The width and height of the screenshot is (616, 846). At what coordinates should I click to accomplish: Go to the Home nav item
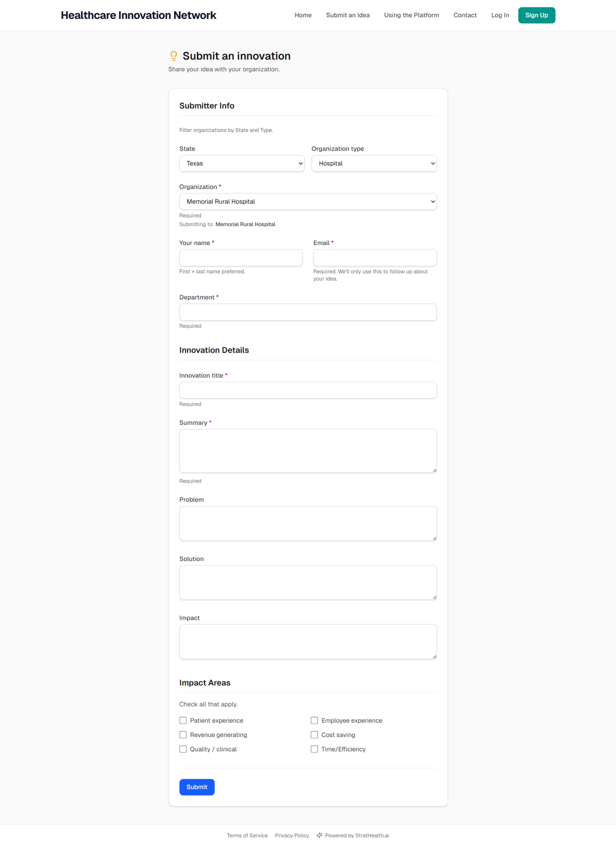tap(303, 15)
